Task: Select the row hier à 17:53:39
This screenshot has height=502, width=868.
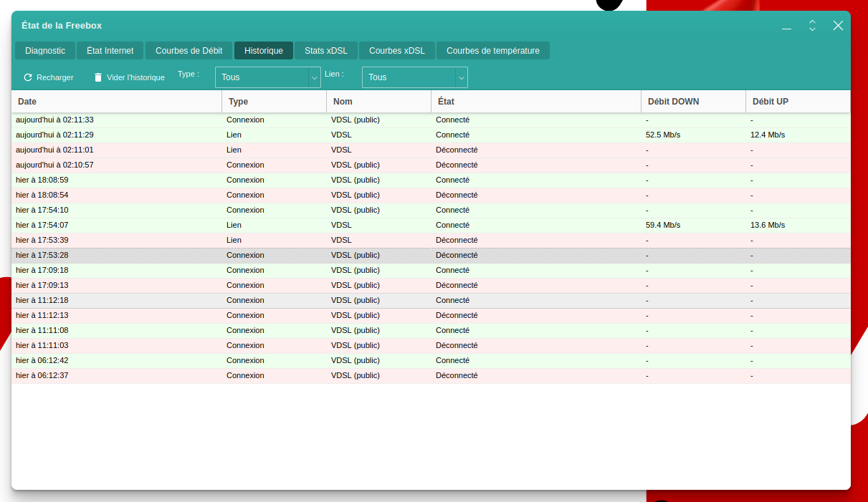Action: [431, 240]
